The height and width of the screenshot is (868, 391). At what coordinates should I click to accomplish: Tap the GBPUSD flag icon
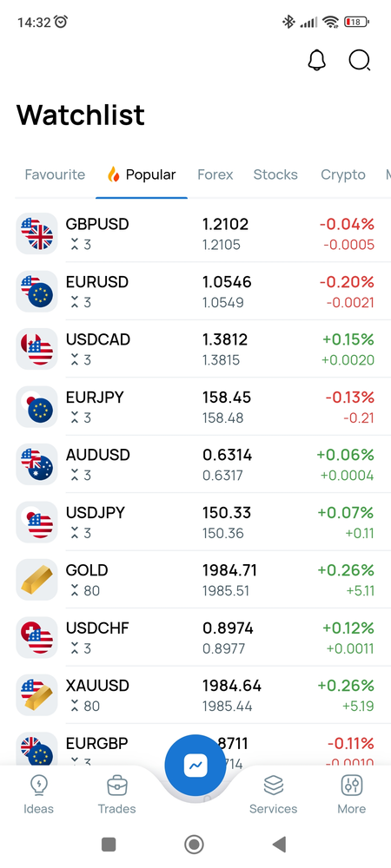(36, 233)
